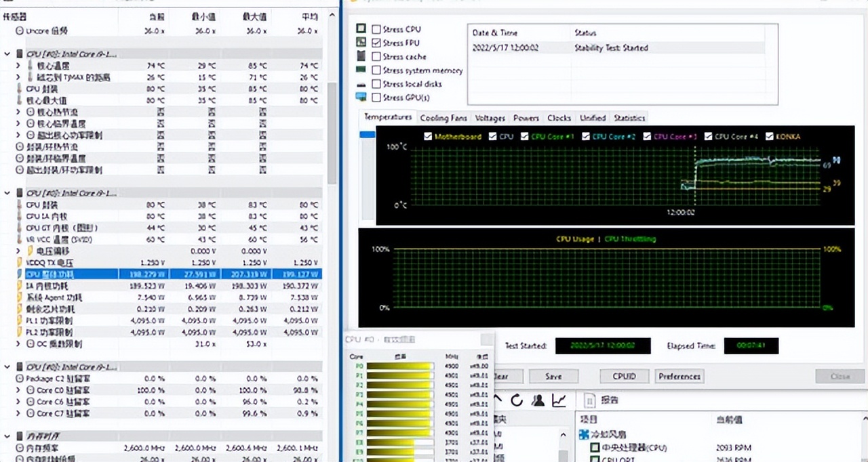Tick the Stress local disks checkbox
Screen dimensions: 868x462
(x=376, y=84)
